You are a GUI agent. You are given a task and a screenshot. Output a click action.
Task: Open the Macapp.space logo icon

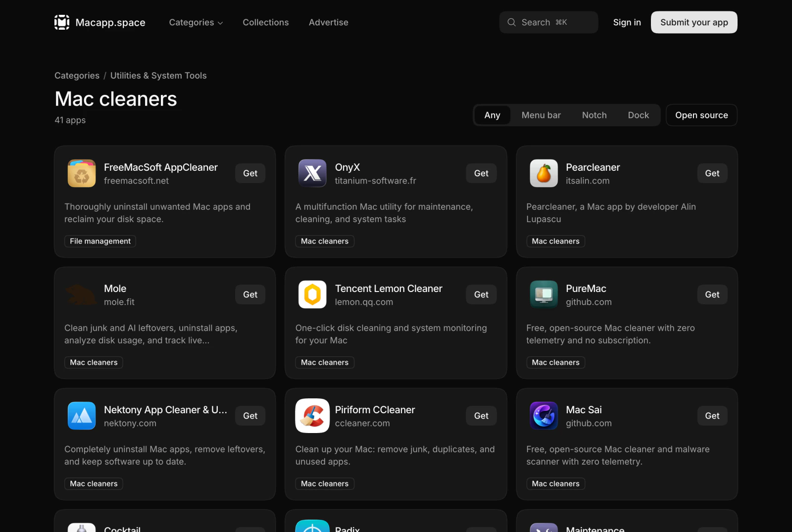62,22
